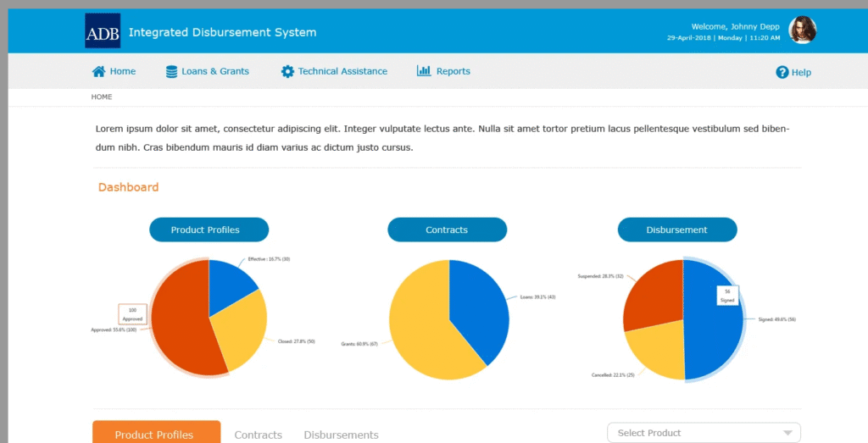Click the ADB logo in header
Viewport: 868px width, 443px height.
[103, 31]
